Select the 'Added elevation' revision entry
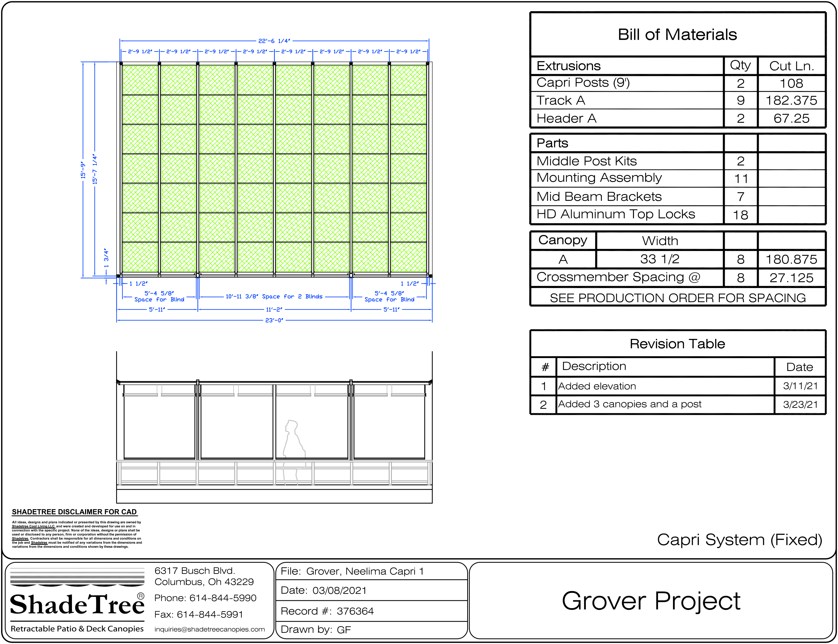The width and height of the screenshot is (838, 644). (x=597, y=386)
